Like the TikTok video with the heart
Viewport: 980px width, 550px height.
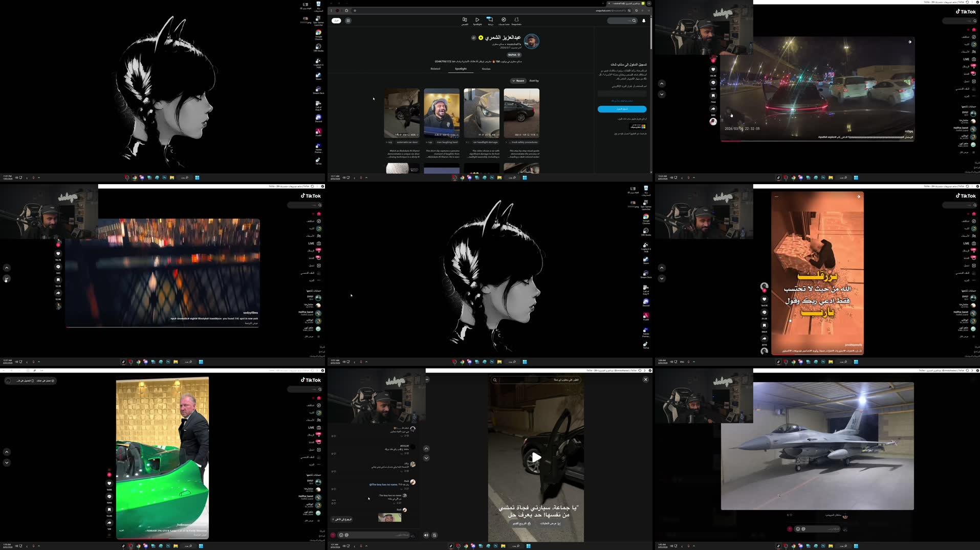pos(765,299)
